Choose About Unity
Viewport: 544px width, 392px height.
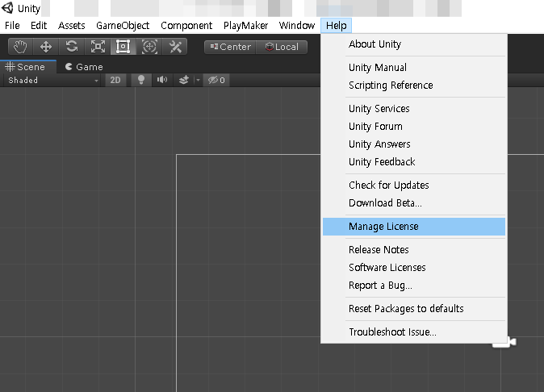coord(414,44)
